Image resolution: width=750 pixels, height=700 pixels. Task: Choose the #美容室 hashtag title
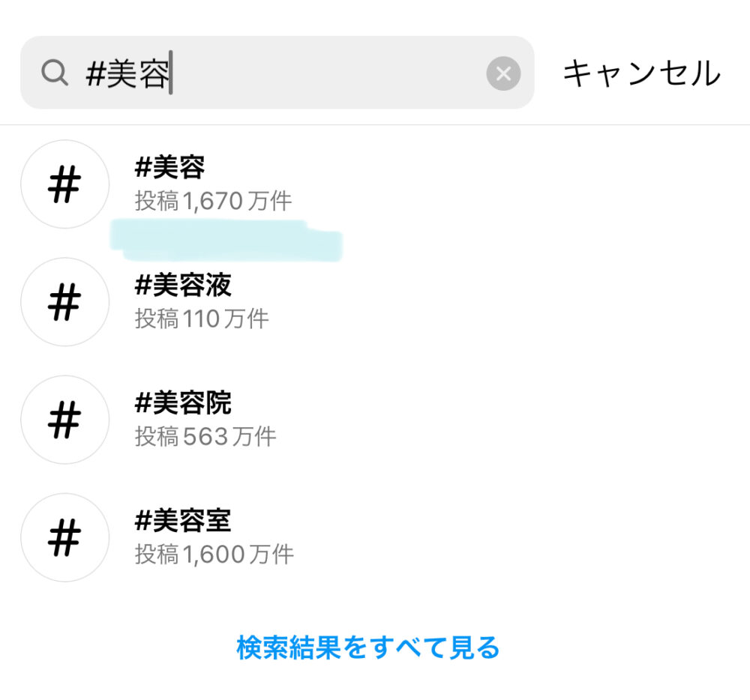183,521
